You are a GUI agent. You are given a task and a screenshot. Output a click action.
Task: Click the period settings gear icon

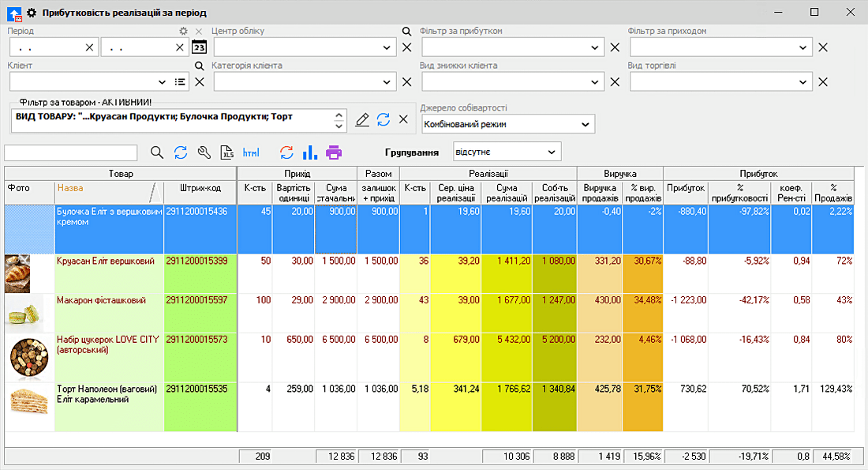click(184, 32)
